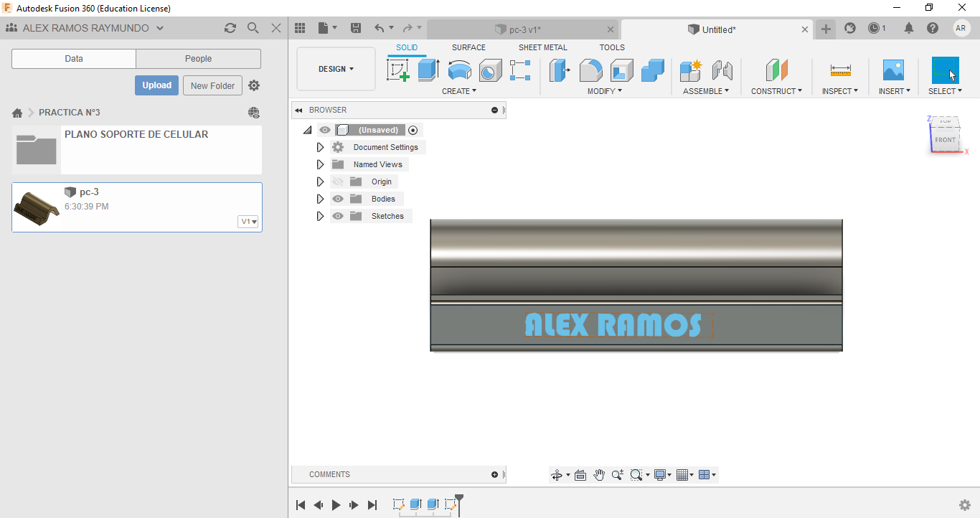
Task: Choose the Revolve tool in the toolbar
Action: click(x=459, y=70)
